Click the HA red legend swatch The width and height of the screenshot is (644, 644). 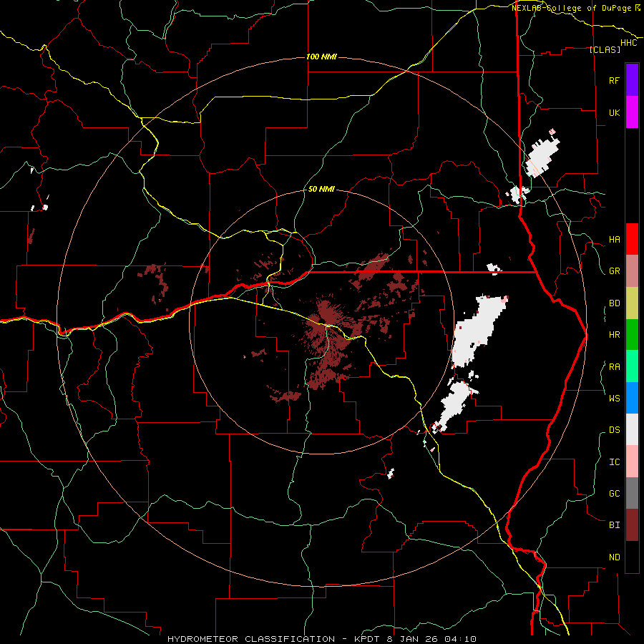pyautogui.click(x=632, y=239)
